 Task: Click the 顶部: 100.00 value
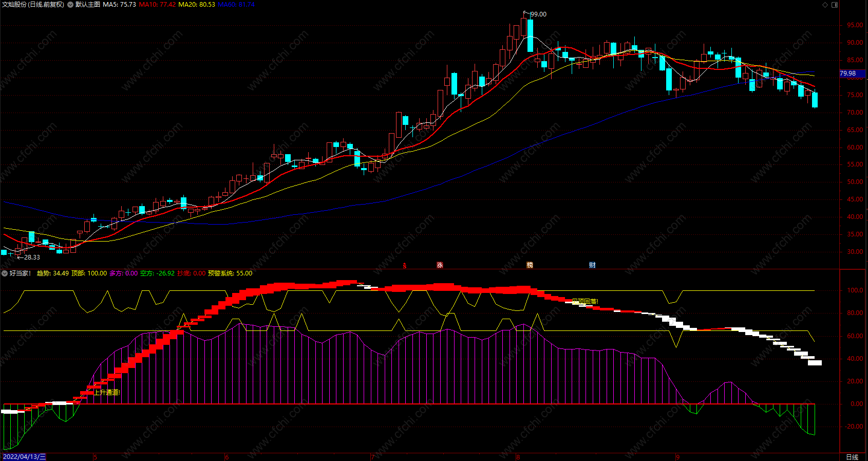tap(89, 273)
